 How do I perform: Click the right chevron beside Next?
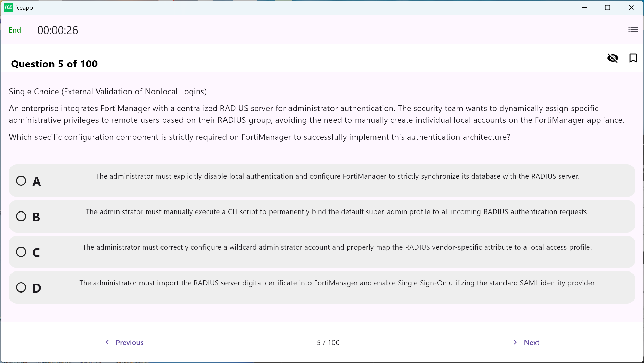click(515, 342)
